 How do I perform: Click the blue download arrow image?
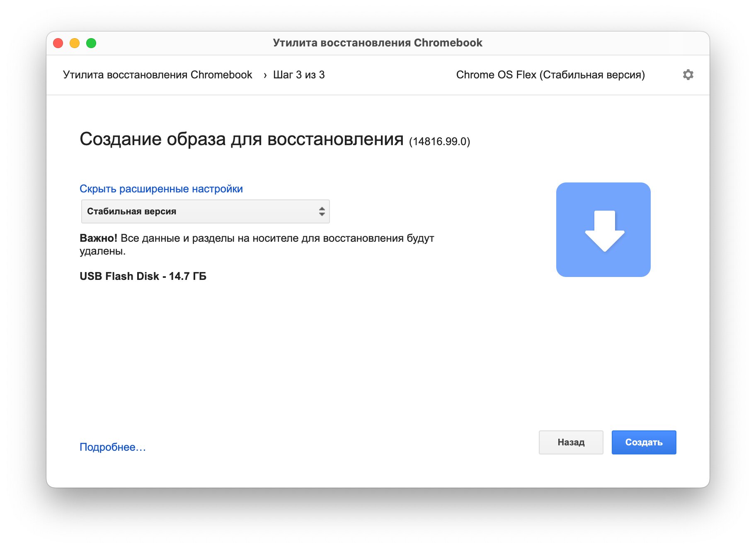coord(603,230)
